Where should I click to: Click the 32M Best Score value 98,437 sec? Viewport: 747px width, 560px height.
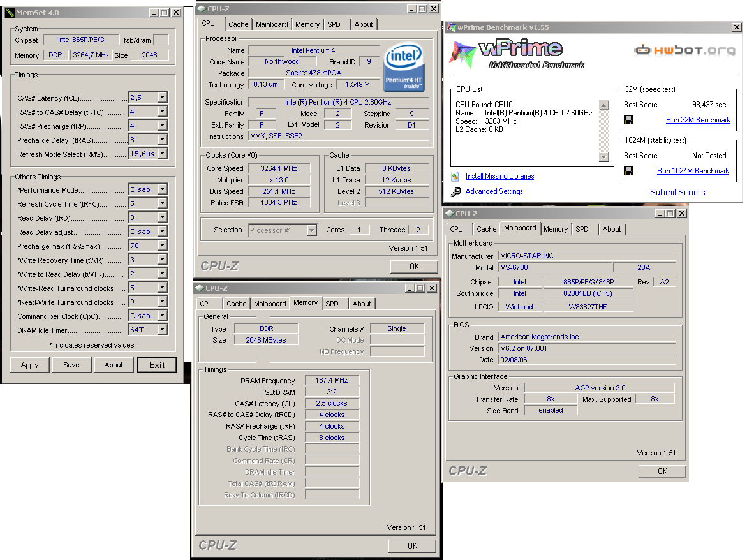click(709, 105)
